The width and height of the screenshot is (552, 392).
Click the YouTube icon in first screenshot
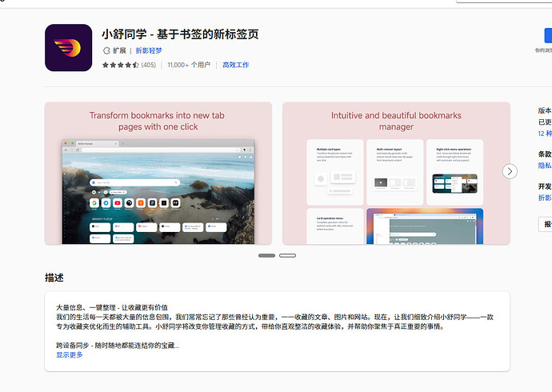coord(118,202)
